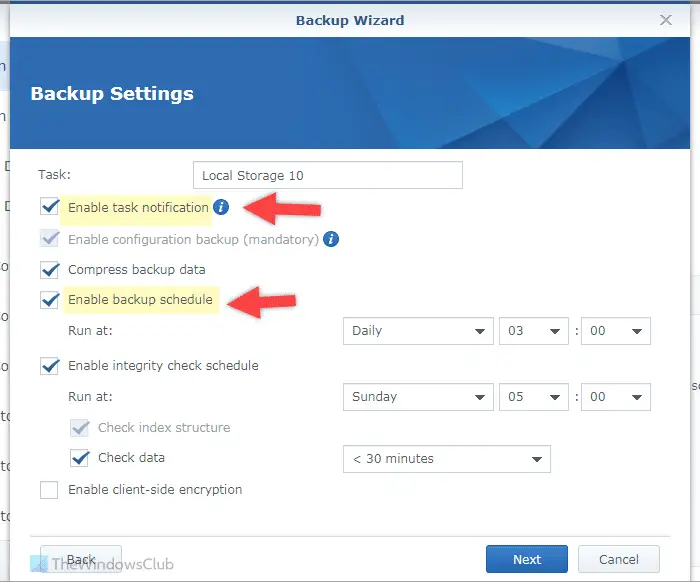Uncheck Enable backup schedule
700x582 pixels.
(x=49, y=299)
